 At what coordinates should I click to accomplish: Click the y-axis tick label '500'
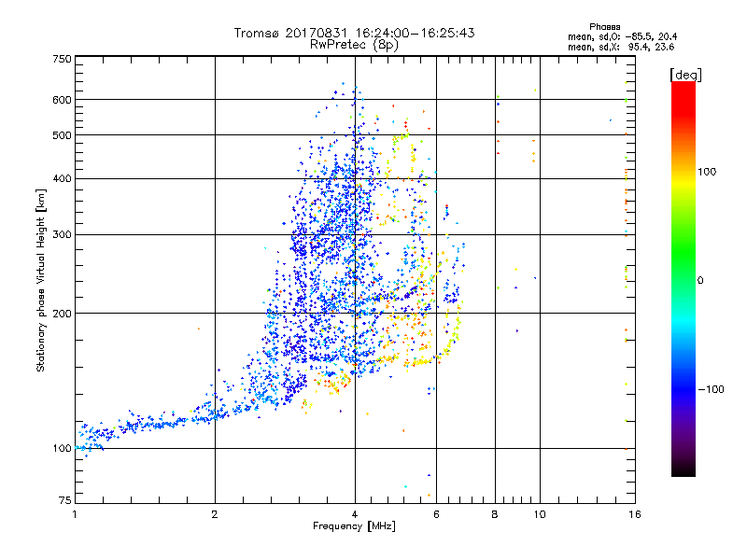[63, 135]
